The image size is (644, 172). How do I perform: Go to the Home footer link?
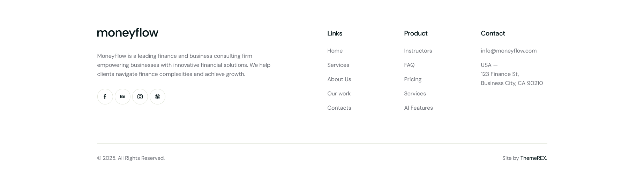(335, 51)
